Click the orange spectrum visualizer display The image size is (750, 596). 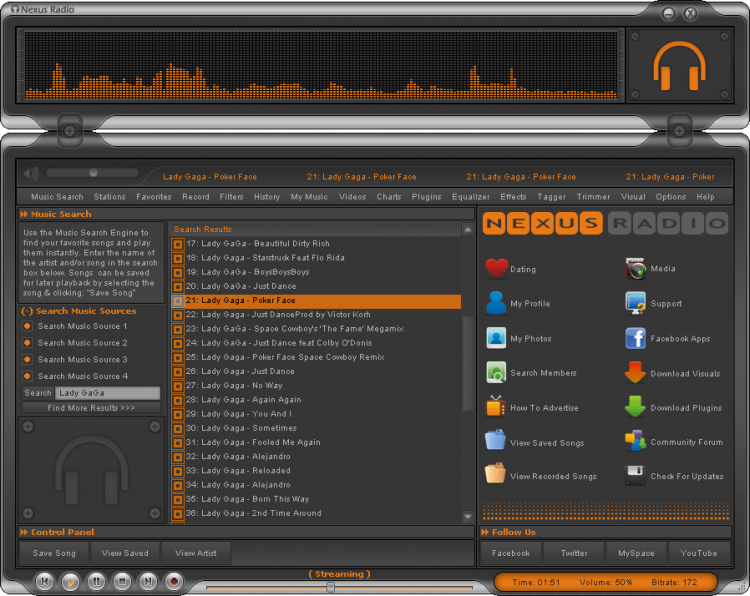click(x=321, y=65)
